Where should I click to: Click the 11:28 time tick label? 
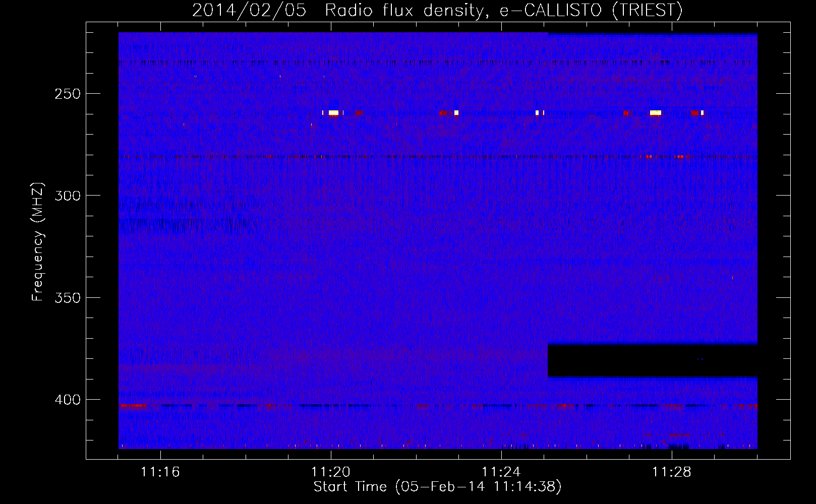[x=672, y=472]
